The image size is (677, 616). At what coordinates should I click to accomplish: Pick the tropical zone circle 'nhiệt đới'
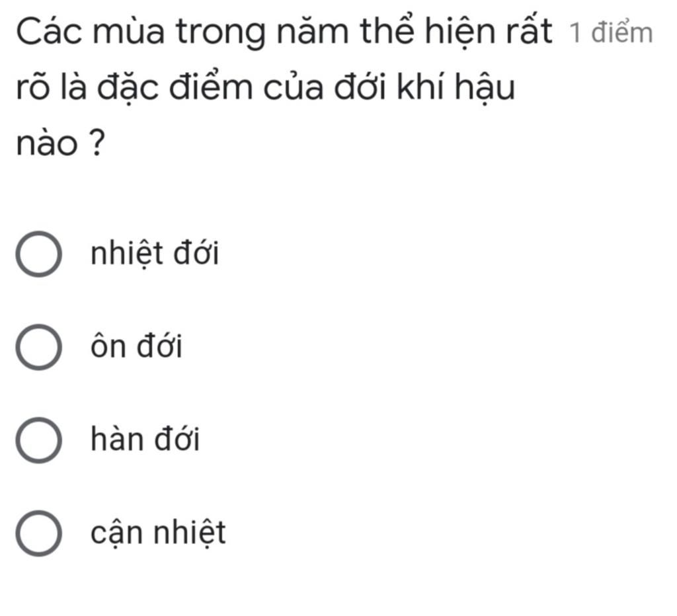click(x=38, y=254)
